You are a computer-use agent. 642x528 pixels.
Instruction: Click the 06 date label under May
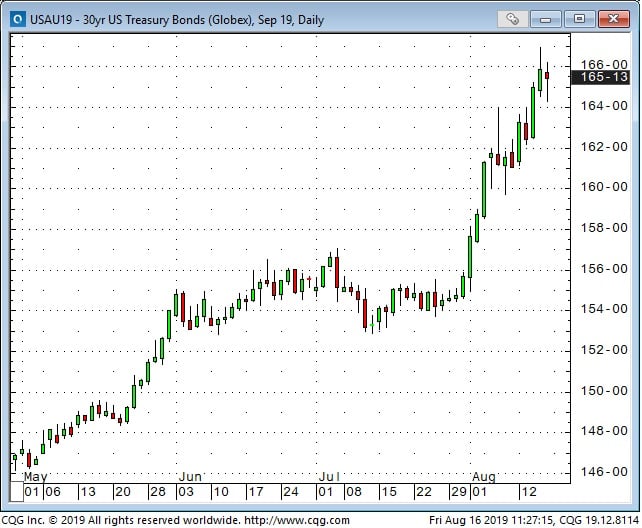pos(53,492)
